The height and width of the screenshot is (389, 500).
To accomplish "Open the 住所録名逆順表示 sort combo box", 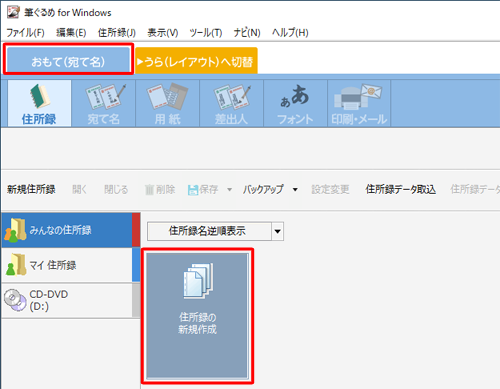I will coord(215,231).
